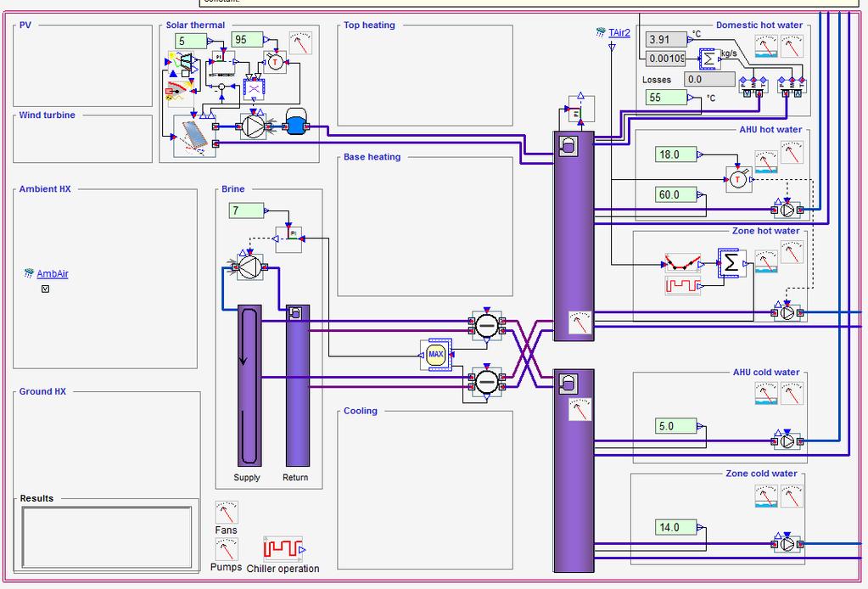The image size is (868, 589).
Task: Click the Base heating label
Action: [372, 157]
